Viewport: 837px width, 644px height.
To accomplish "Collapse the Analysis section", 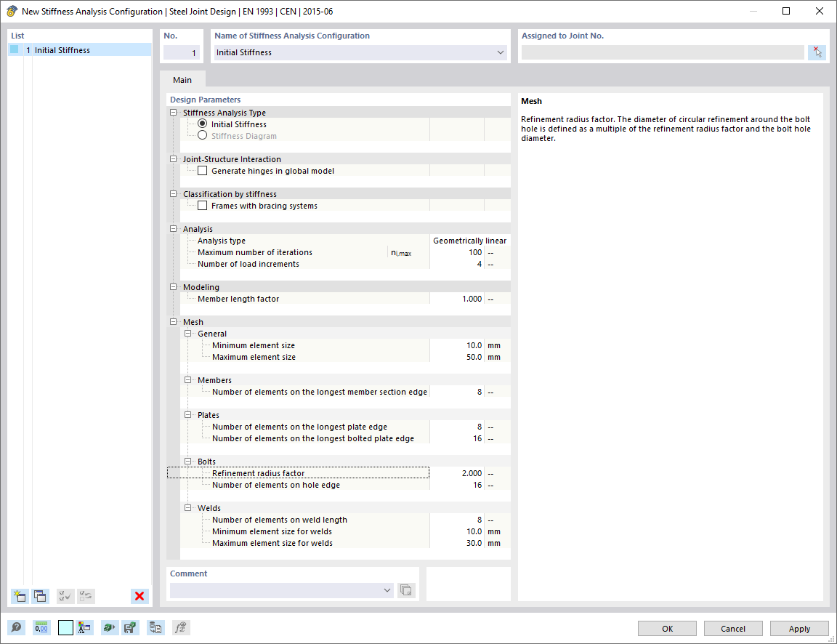I will (174, 228).
